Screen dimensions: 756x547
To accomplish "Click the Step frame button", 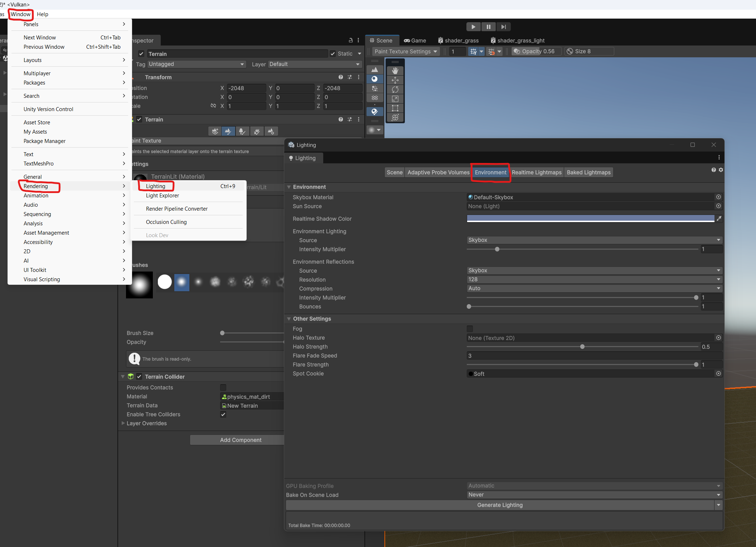I will (x=503, y=27).
